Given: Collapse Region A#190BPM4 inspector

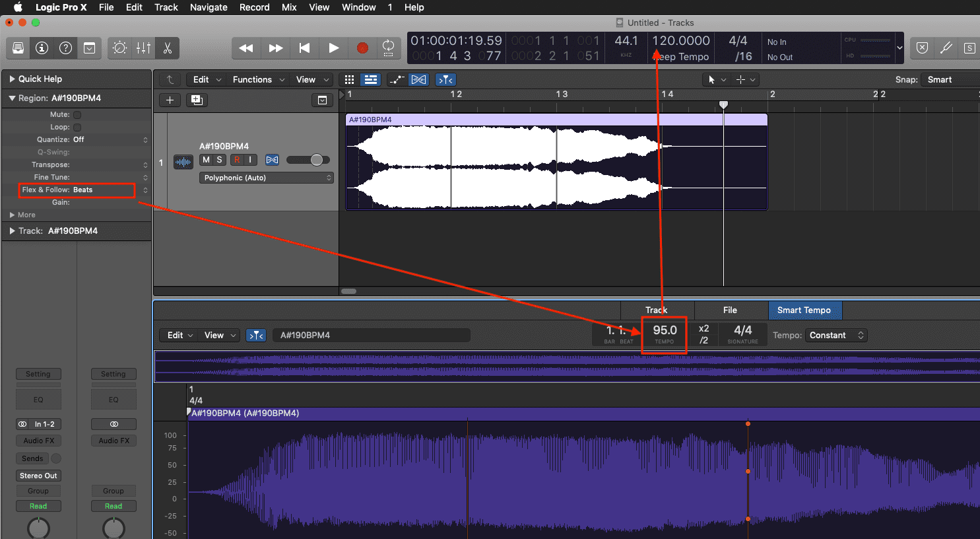Looking at the screenshot, I should [x=12, y=98].
